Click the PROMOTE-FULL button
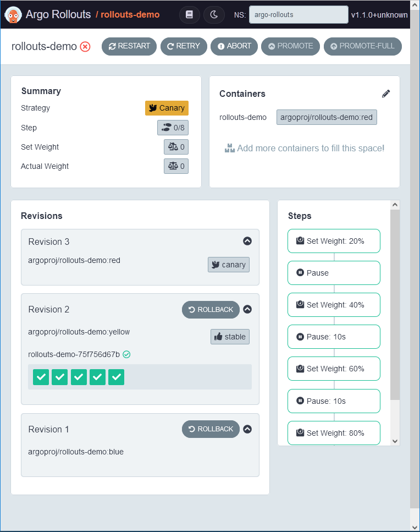 pyautogui.click(x=363, y=46)
